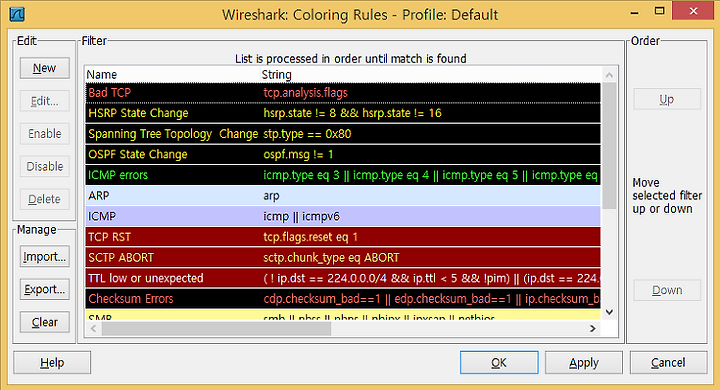Select the OSPF State Change rule name
Viewport: 720px width, 390px height.
(x=138, y=154)
